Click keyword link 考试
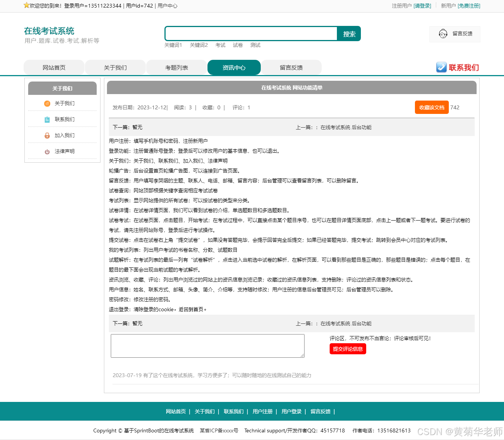Viewport: 504px width, 440px height. point(220,45)
